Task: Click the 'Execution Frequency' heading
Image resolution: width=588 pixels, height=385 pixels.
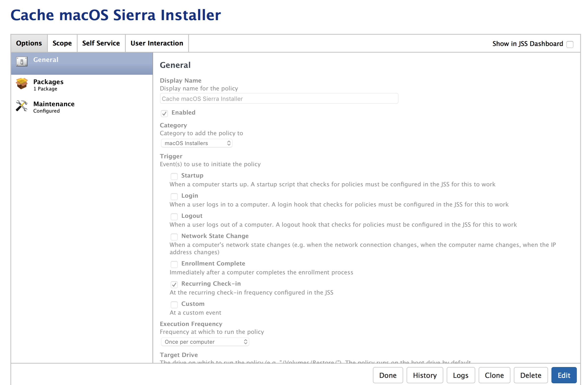Action: [191, 324]
